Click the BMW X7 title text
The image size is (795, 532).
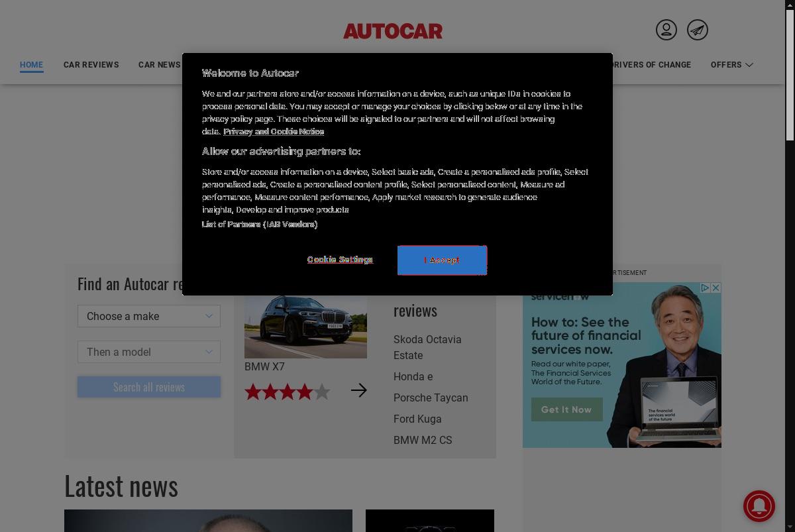tap(264, 366)
